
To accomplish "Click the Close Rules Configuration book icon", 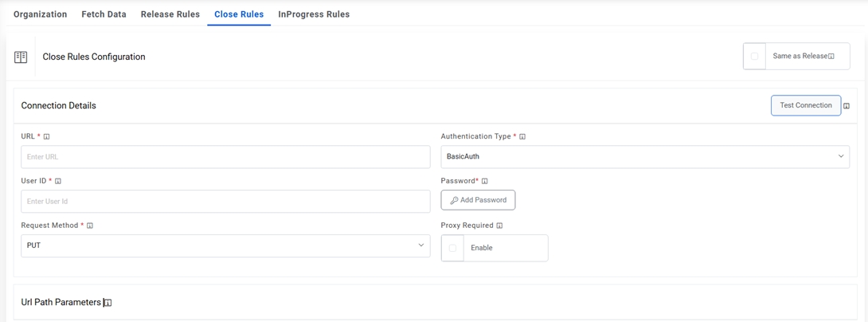I will tap(21, 57).
